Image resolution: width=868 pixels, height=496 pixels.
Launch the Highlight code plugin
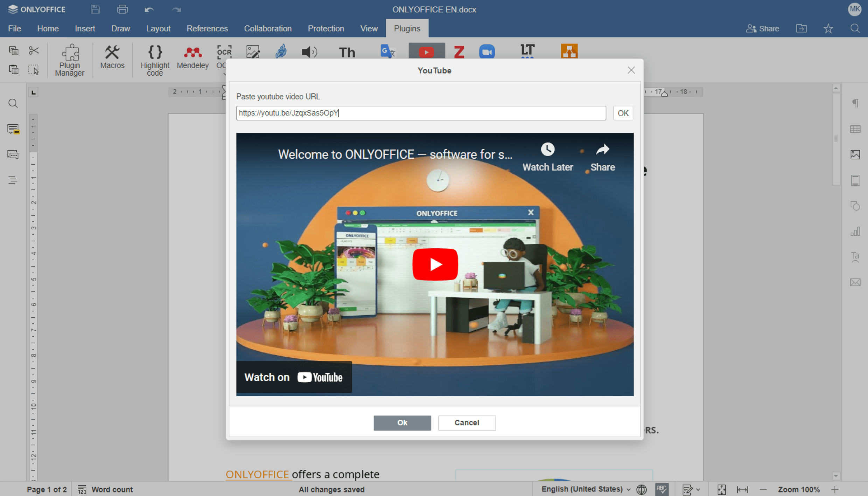tap(155, 60)
